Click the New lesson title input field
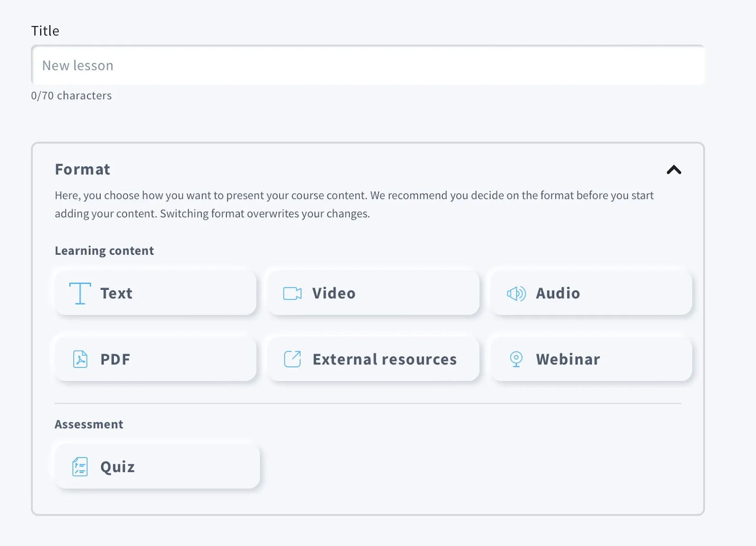Image resolution: width=756 pixels, height=546 pixels. (x=368, y=65)
